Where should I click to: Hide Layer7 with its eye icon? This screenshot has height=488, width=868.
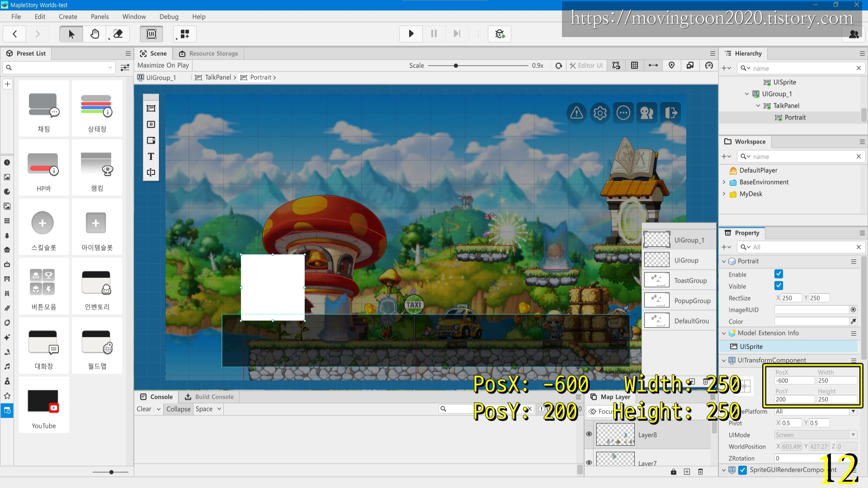(x=589, y=462)
